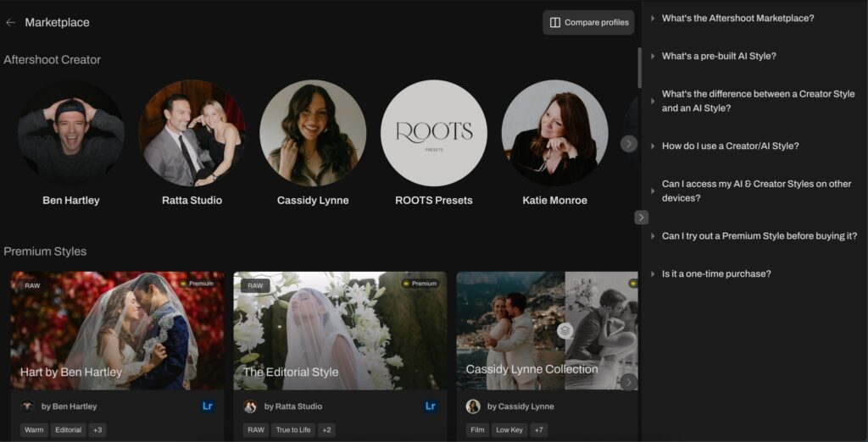Viewport: 868px width, 442px height.
Task: Open the Compare profiles button
Action: [588, 23]
